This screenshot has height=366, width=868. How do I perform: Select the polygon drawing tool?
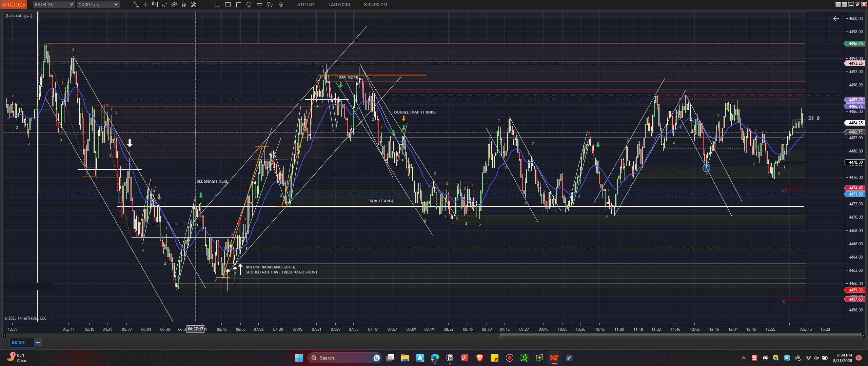[270, 4]
